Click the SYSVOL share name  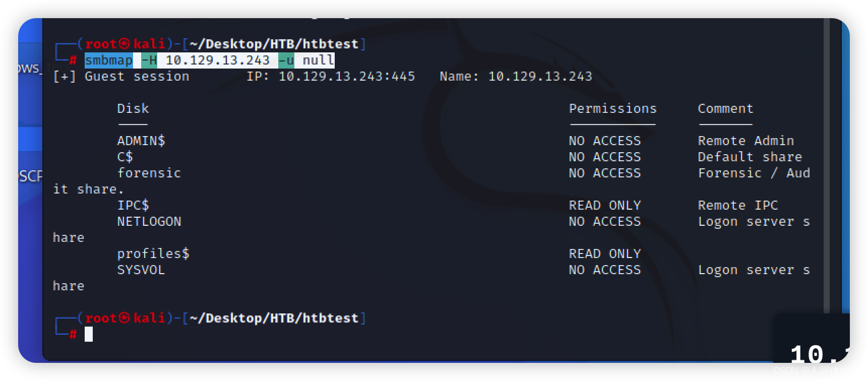point(141,270)
